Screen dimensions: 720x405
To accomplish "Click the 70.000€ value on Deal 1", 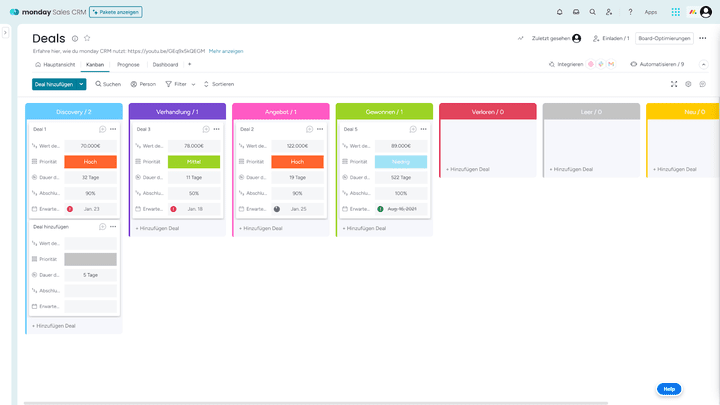I will (90, 146).
